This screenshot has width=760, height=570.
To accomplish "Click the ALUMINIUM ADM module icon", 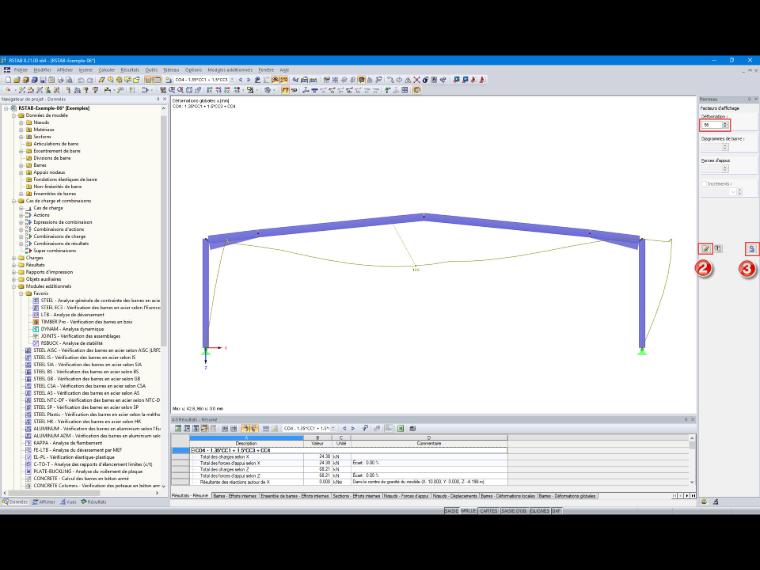I will pyautogui.click(x=28, y=436).
